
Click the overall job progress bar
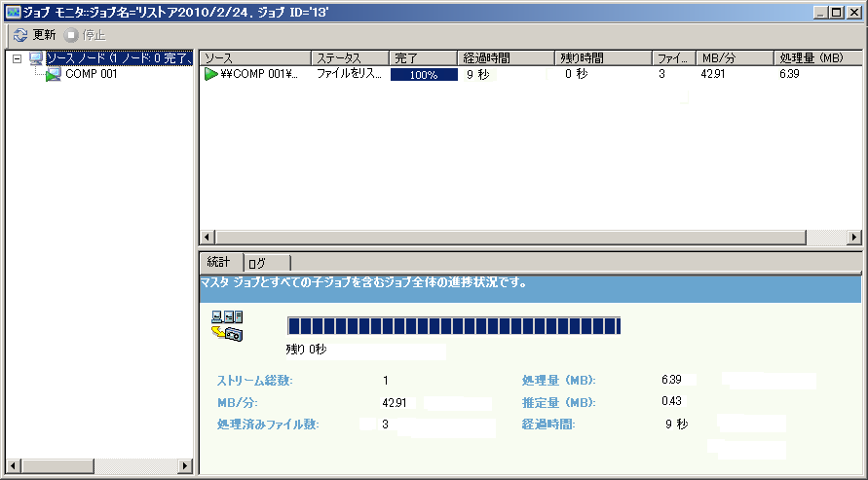point(453,325)
